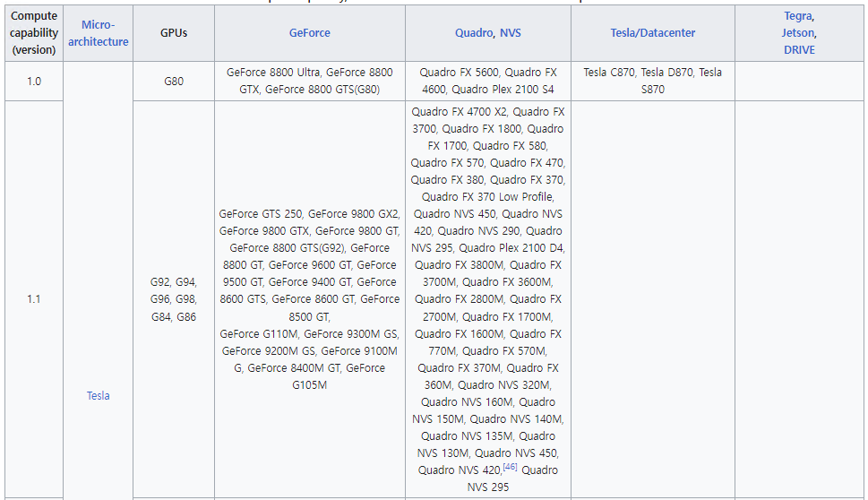The image size is (868, 500).
Task: Click the 'S870' text line
Action: coord(653,89)
